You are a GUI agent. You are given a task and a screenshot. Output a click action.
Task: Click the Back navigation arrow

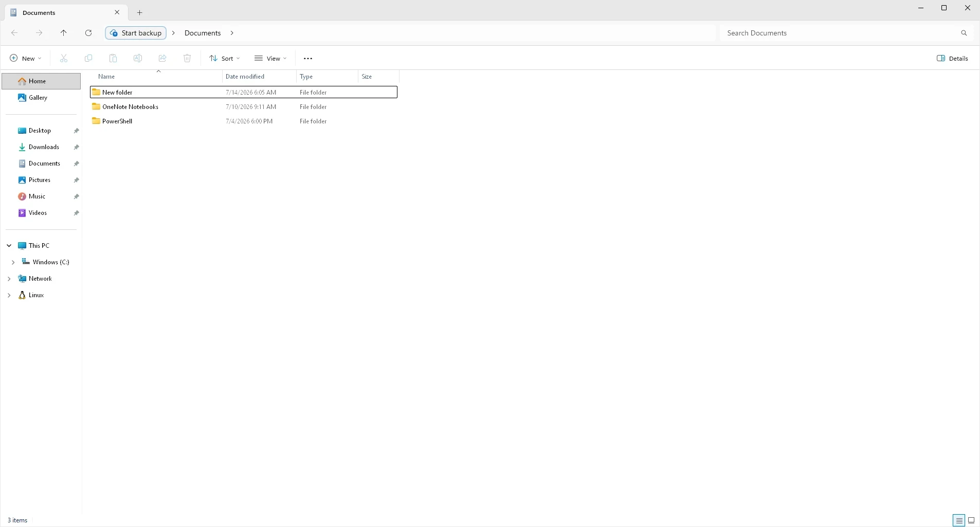click(x=14, y=33)
